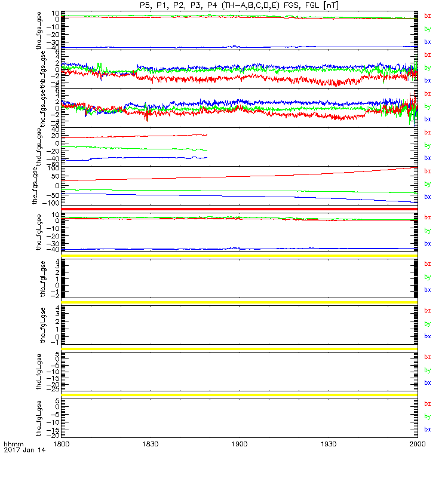
Task: Click the thb_fgl_gse axis label
Action: (x=42, y=278)
